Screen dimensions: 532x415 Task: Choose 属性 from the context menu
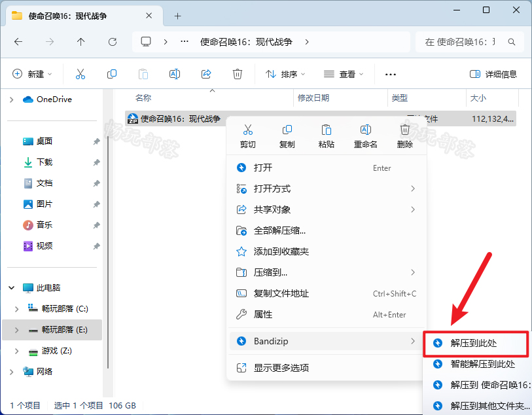tap(326, 315)
